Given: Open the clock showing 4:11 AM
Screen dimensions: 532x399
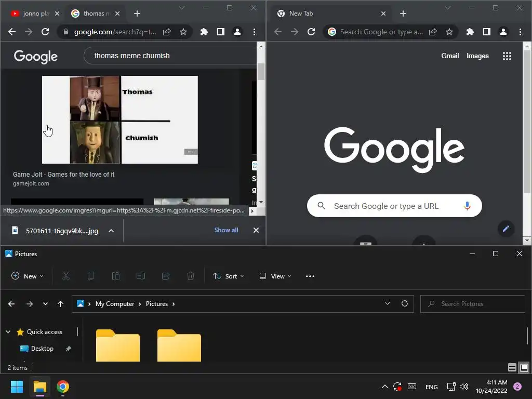Looking at the screenshot, I should click(491, 387).
